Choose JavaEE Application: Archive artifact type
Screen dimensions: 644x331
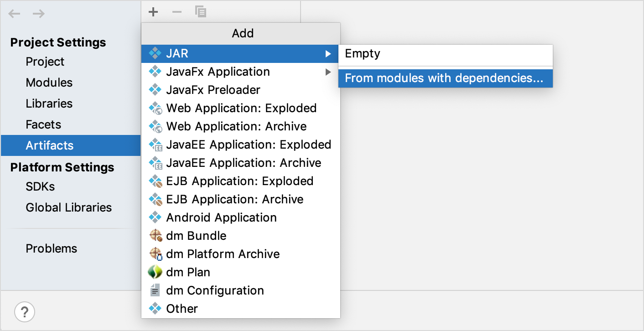coord(244,163)
